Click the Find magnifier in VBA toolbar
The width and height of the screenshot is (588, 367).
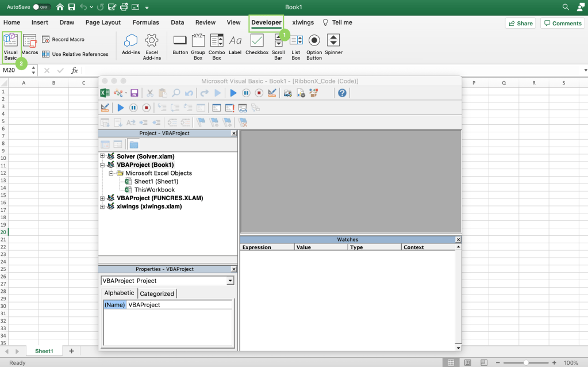coord(176,93)
